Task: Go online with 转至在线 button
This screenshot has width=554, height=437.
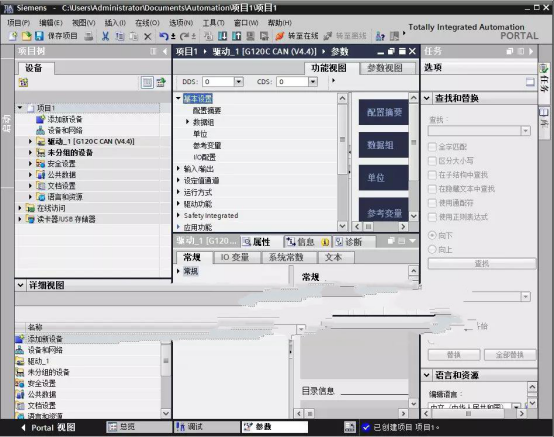Action: pos(297,36)
